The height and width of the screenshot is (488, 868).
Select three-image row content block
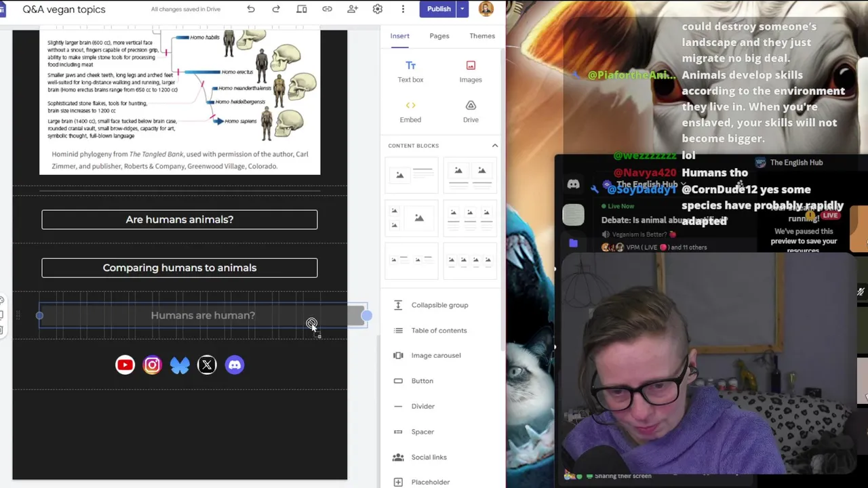pyautogui.click(x=469, y=217)
